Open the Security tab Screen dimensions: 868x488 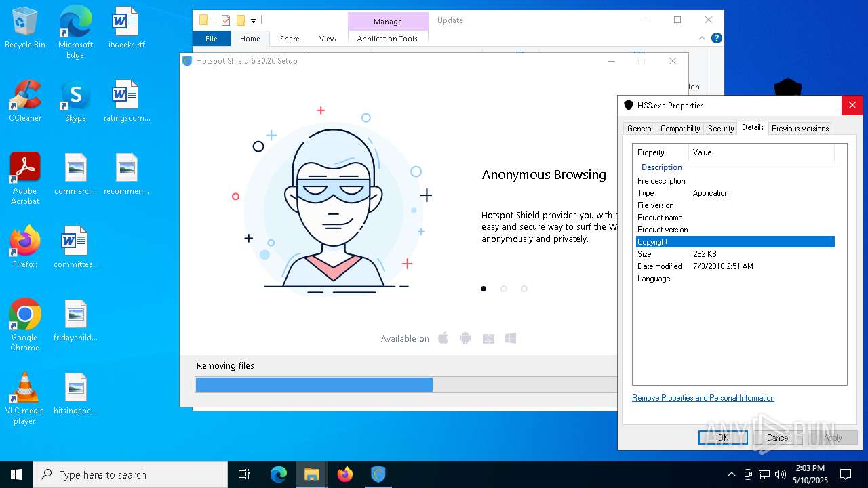(x=720, y=129)
